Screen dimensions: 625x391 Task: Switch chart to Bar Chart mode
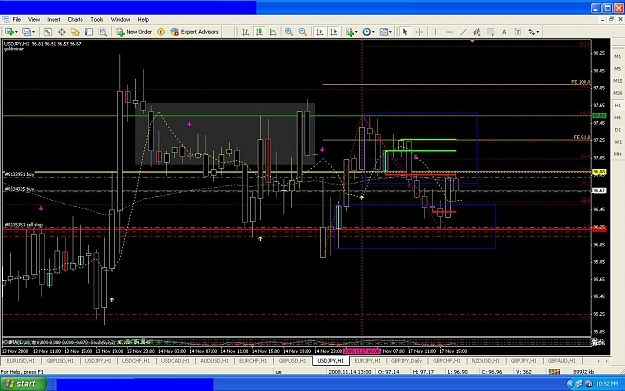point(246,32)
